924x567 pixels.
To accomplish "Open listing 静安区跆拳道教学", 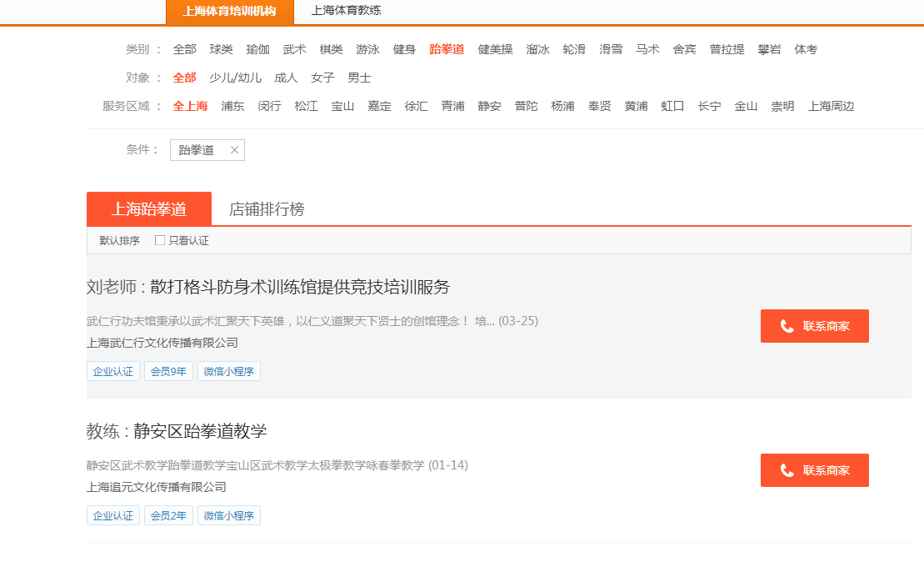I will (x=200, y=431).
